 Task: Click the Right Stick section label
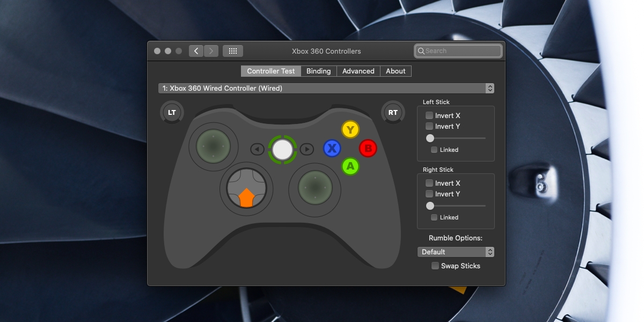[438, 170]
